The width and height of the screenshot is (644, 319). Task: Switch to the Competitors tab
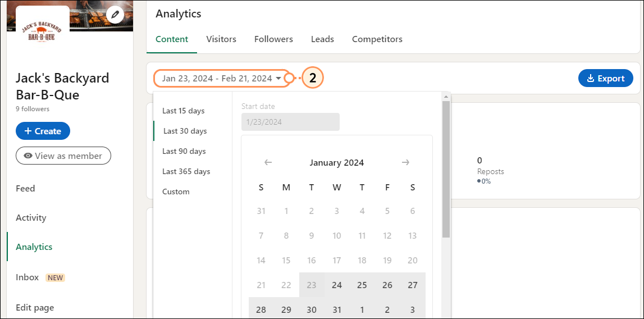pyautogui.click(x=377, y=39)
